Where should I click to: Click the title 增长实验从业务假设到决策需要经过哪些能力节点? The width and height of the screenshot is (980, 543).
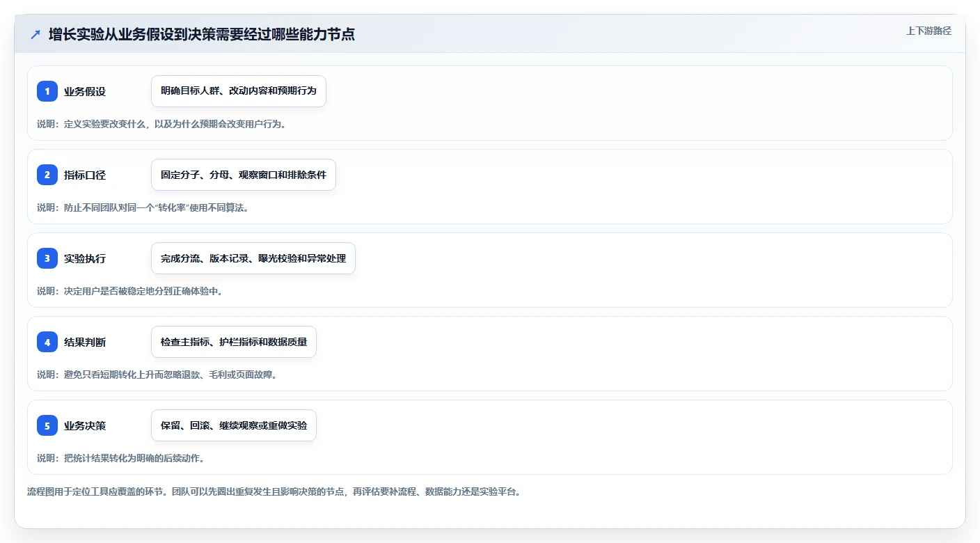point(202,35)
